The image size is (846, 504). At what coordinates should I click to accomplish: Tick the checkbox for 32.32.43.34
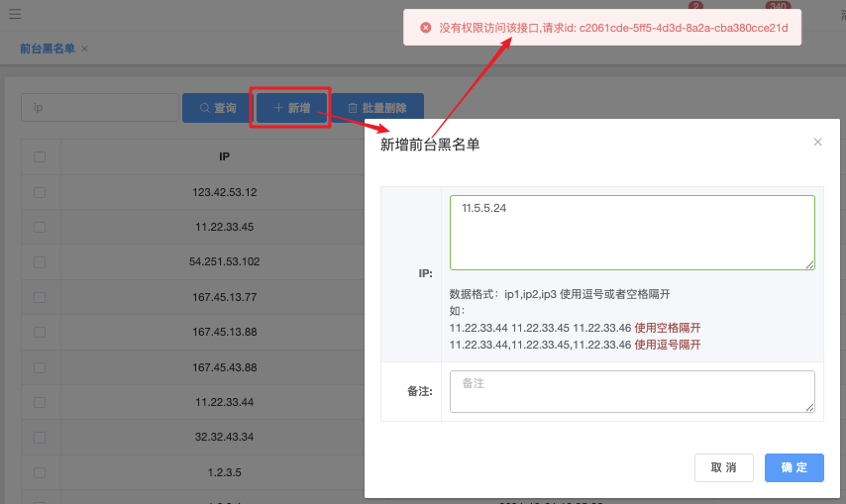click(40, 437)
